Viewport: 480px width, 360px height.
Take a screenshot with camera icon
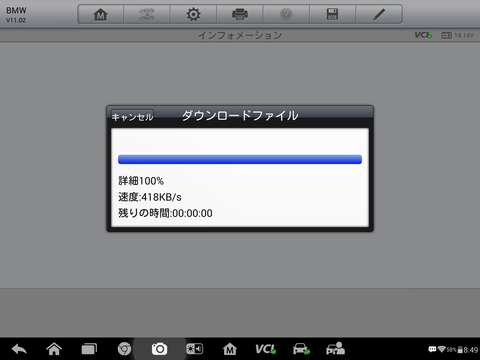159,349
